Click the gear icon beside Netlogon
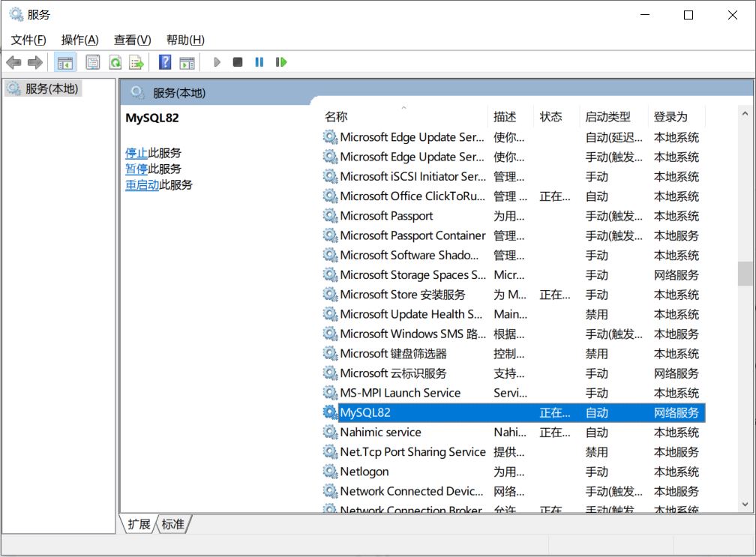The image size is (756, 557). 330,472
